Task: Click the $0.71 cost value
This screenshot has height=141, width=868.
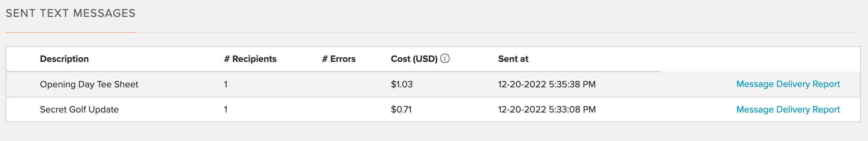Action: pos(401,109)
